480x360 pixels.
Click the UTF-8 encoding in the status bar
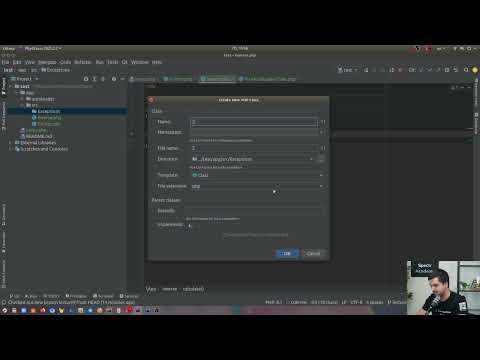[x=356, y=302]
